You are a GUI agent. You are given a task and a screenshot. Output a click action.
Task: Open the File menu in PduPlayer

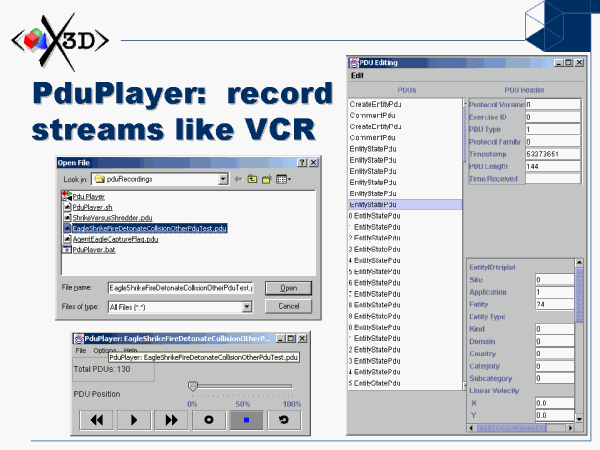(81, 351)
